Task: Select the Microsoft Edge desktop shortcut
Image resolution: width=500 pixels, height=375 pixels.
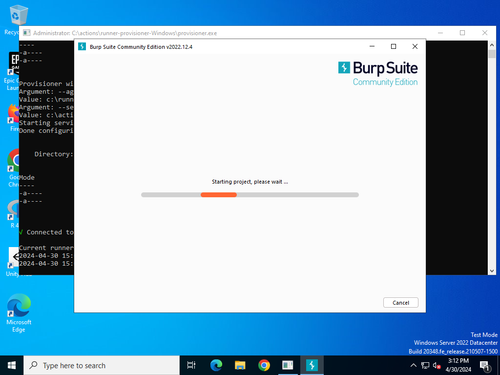Action: click(19, 313)
